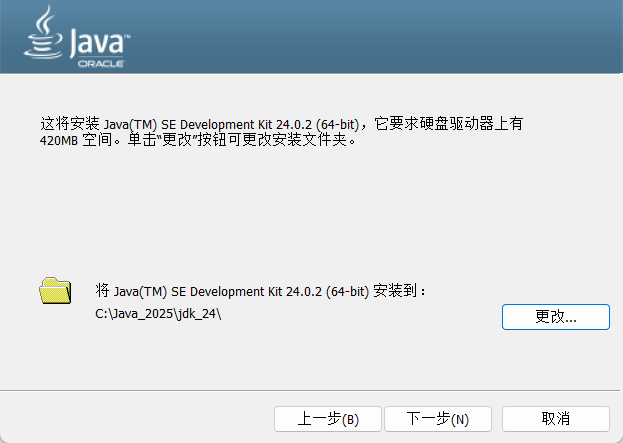Select the Java_2025 segment of the install path

point(138,315)
